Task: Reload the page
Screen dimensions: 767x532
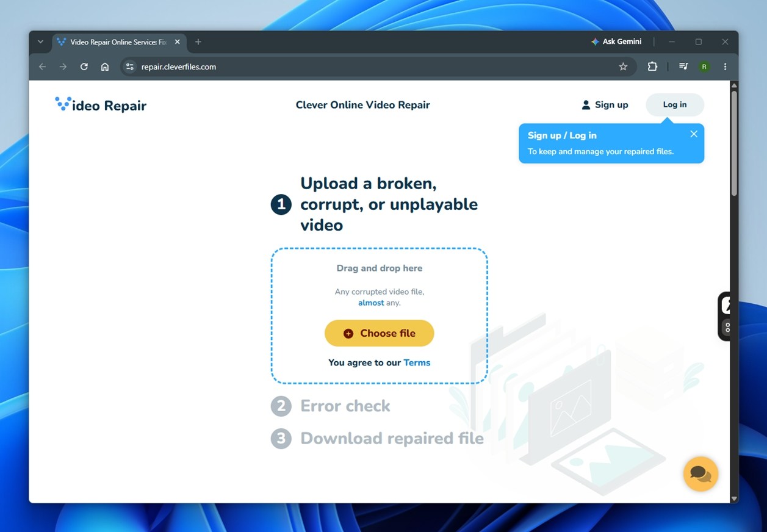Action: 84,66
